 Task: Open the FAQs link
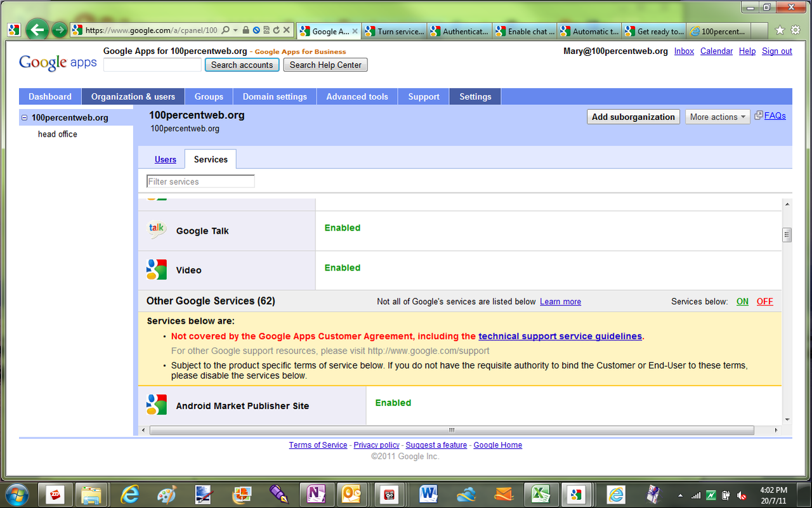click(x=775, y=116)
